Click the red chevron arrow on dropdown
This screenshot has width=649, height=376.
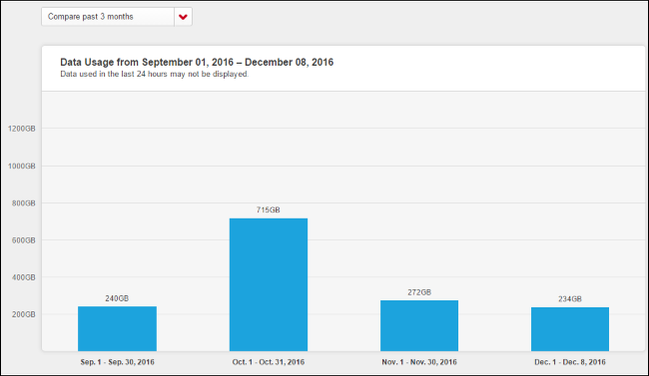click(x=183, y=17)
